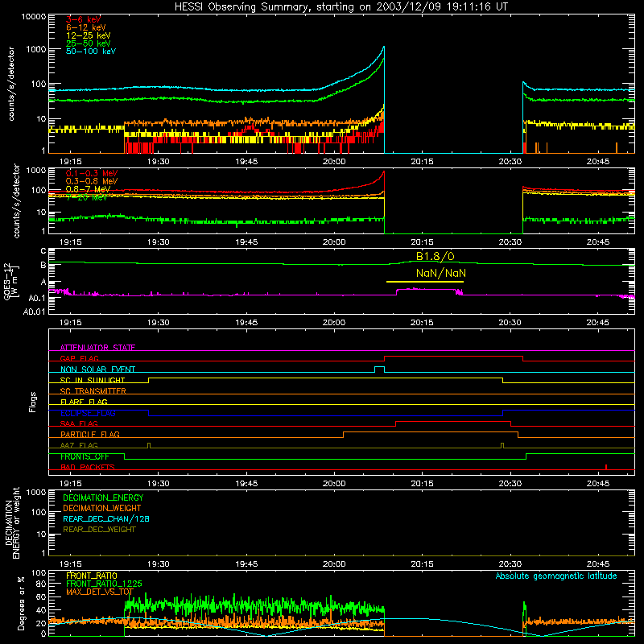Click the 19:15 time label under Flags panel
Viewport: 644px width, 644px height.
click(x=70, y=484)
